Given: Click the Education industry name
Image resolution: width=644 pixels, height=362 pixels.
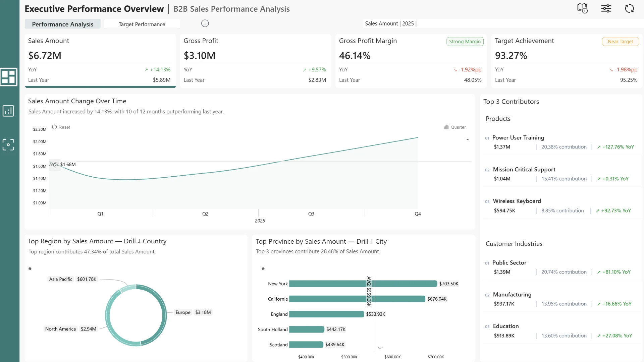Looking at the screenshot, I should [506, 326].
